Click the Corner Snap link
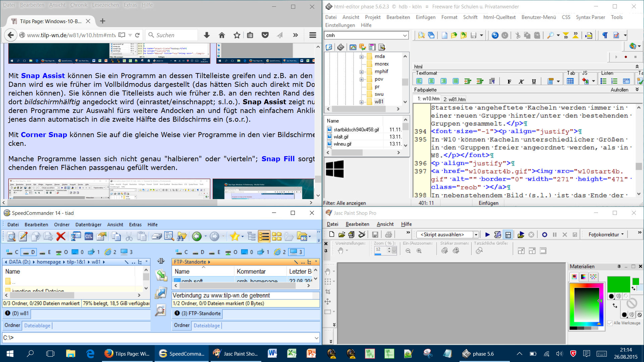The width and height of the screenshot is (644, 362). [x=44, y=135]
